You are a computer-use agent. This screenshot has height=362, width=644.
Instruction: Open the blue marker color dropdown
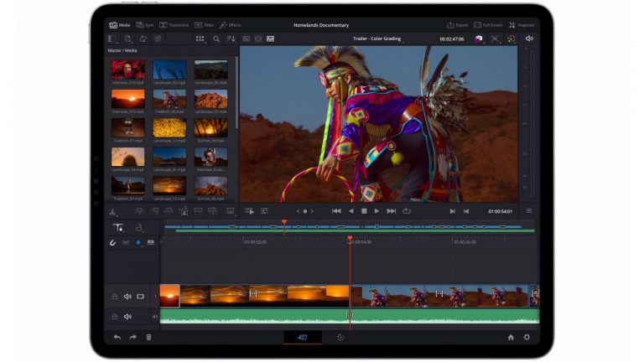point(138,242)
